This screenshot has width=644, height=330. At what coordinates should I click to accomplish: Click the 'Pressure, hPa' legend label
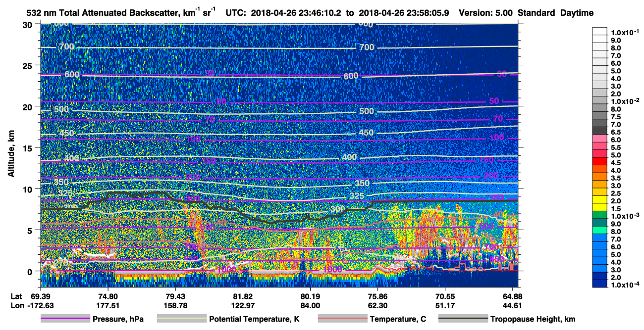point(118,320)
